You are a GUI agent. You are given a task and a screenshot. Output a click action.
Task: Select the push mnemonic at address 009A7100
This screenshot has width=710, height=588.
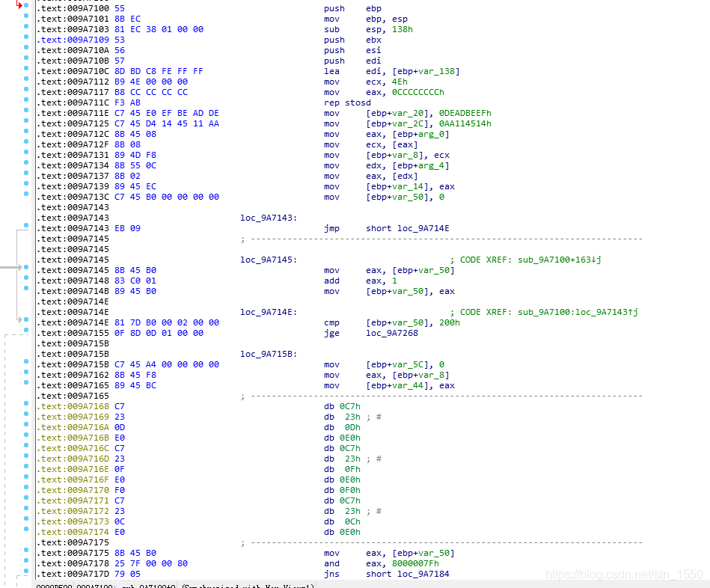click(334, 8)
